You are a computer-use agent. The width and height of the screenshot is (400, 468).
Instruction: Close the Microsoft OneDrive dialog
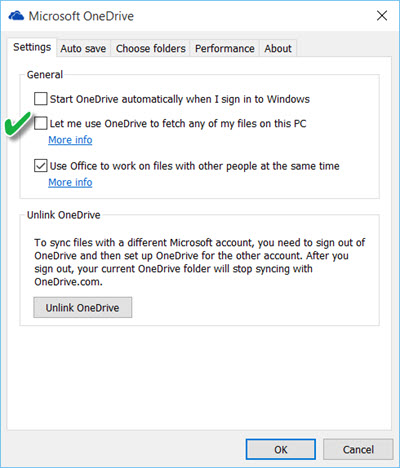tap(382, 16)
